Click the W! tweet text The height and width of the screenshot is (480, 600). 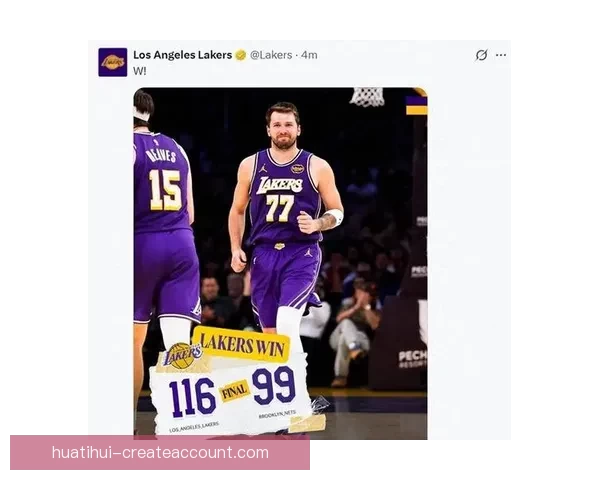click(140, 71)
